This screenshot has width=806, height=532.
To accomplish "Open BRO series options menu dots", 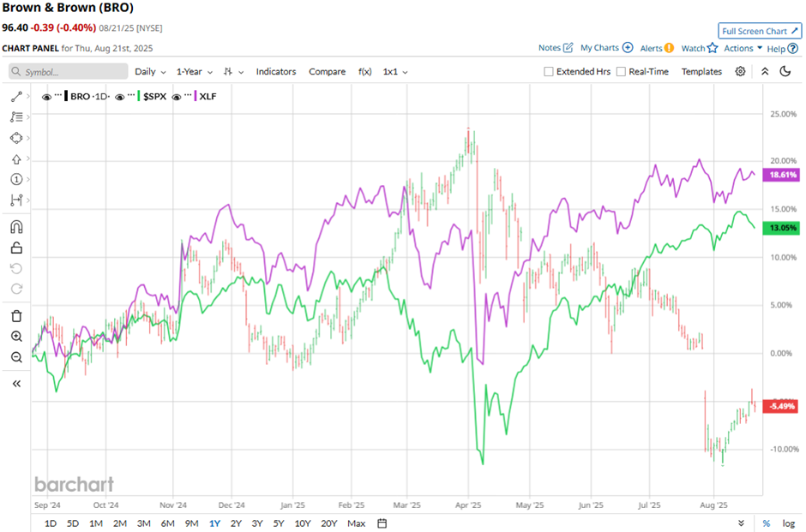I will (58, 95).
